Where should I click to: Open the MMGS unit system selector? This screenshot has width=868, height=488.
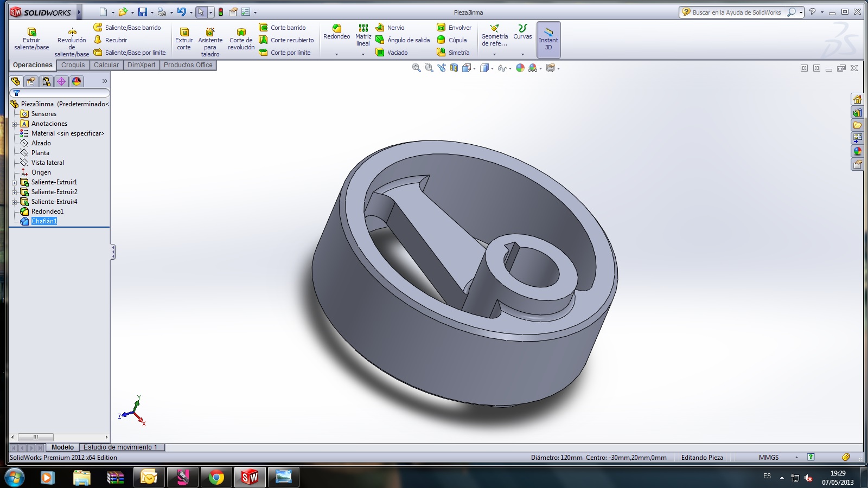tap(769, 458)
